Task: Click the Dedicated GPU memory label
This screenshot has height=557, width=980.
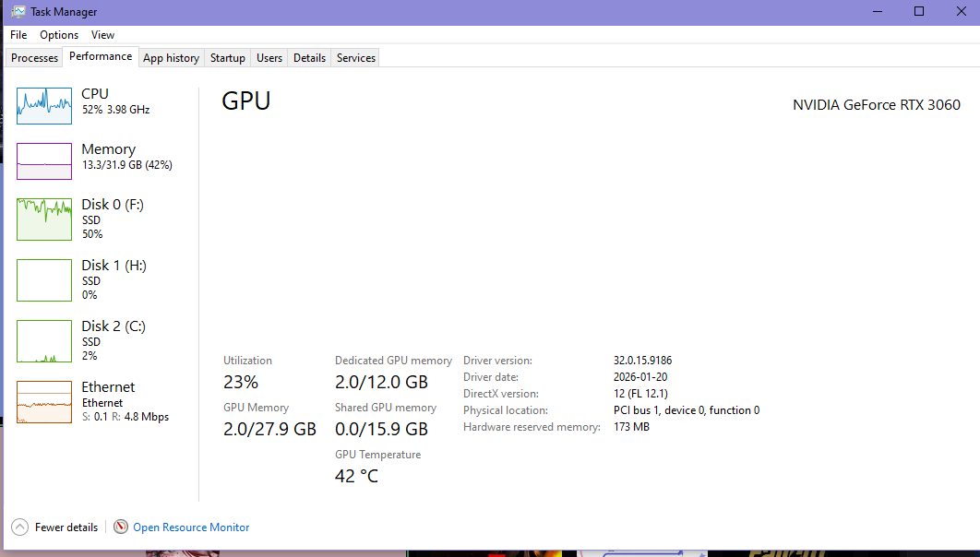Action: coord(393,361)
